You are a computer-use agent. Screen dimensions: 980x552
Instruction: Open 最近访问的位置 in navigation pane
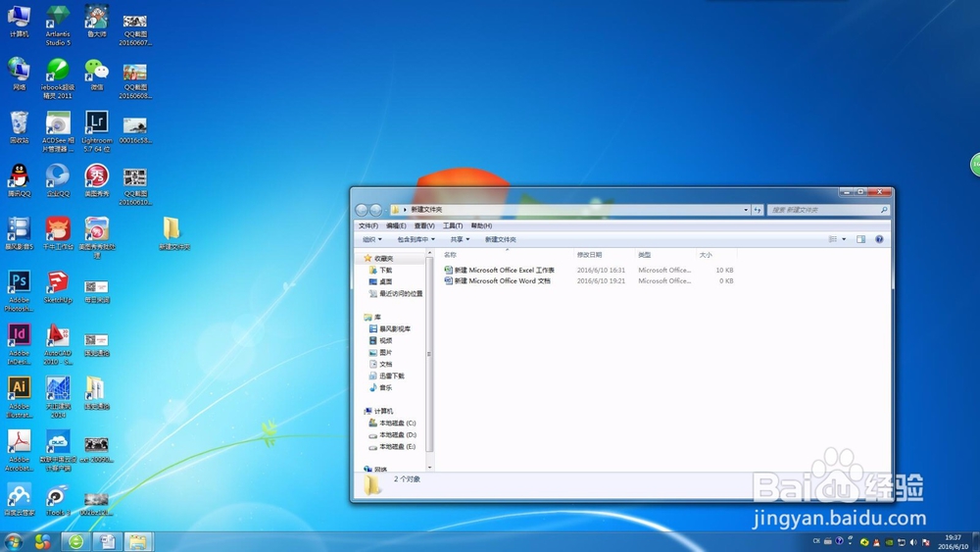(396, 294)
